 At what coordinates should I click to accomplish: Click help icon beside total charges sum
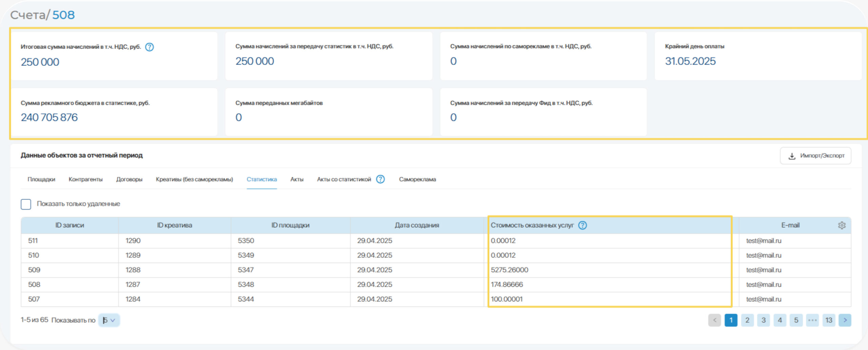pos(149,47)
